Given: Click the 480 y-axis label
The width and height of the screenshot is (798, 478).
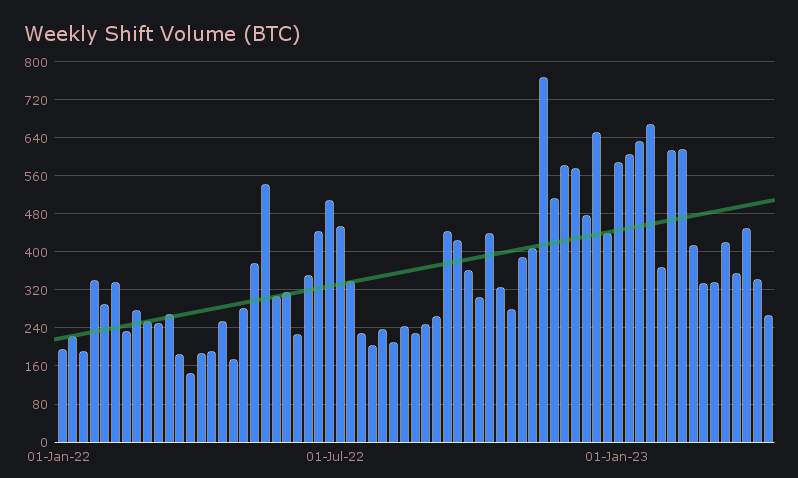Looking at the screenshot, I should point(36,214).
